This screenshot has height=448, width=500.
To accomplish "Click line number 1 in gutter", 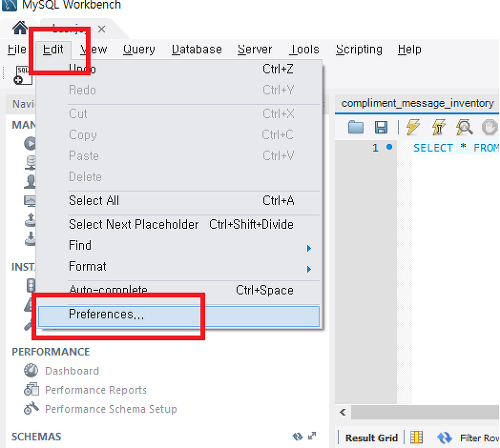I will coord(375,147).
